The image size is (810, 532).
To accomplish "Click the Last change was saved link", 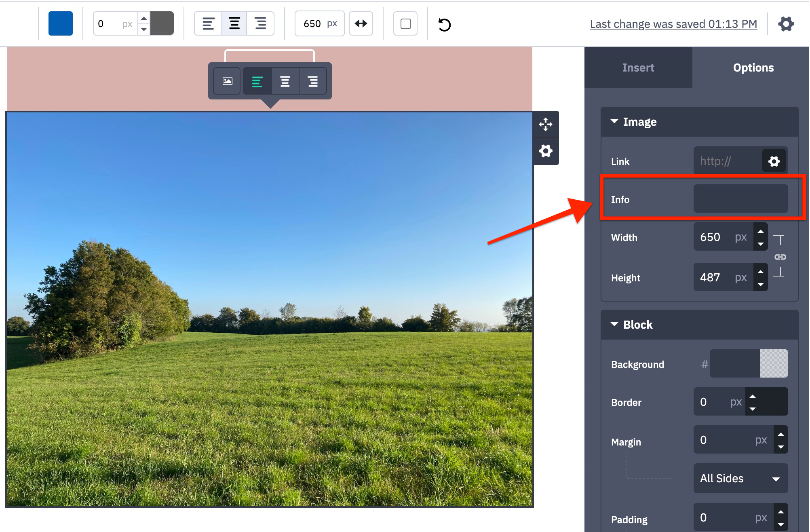I will (x=673, y=24).
